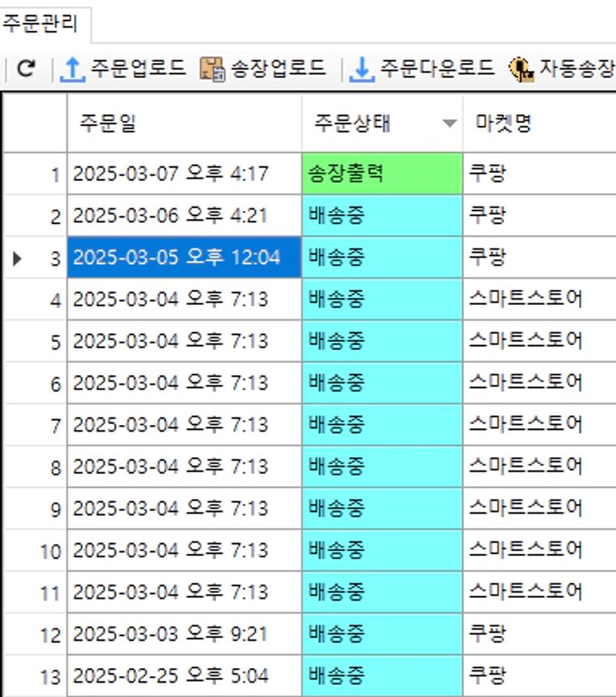Select the green 송장출력 status cell

[382, 174]
